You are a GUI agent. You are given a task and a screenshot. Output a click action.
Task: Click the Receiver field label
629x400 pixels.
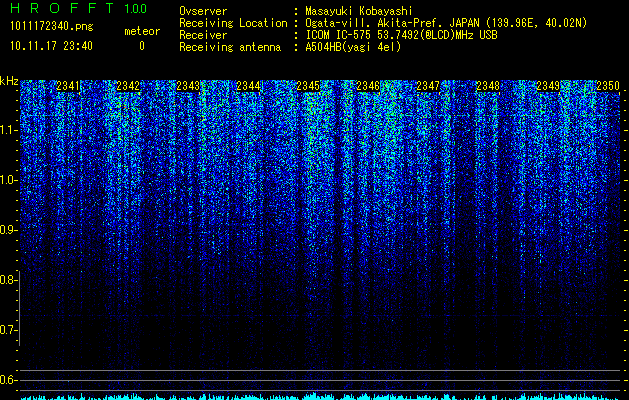203,35
